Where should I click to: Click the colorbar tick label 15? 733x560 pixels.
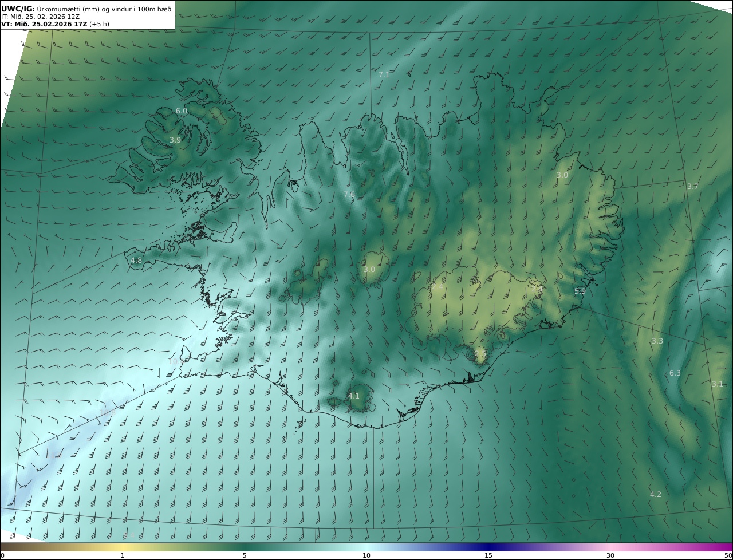tap(488, 555)
